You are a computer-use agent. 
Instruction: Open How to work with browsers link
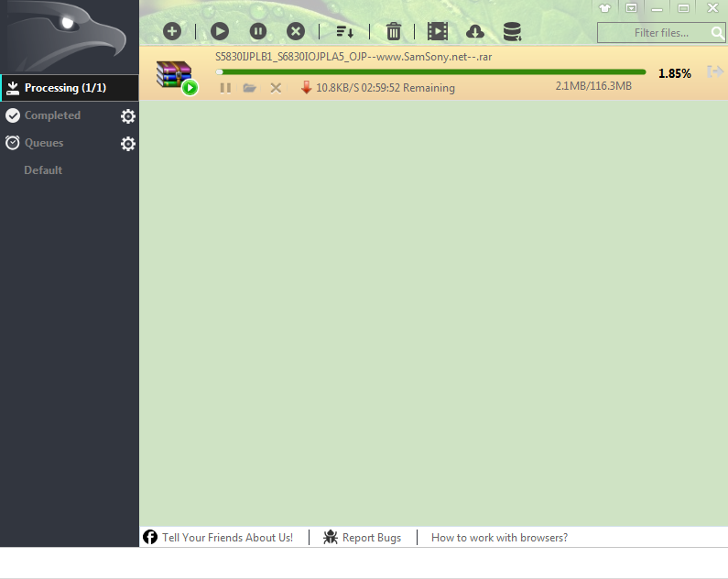coord(500,538)
